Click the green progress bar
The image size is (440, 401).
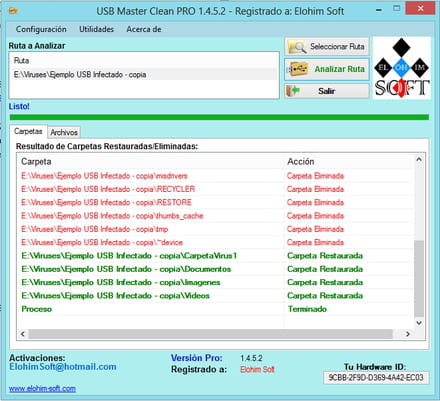(x=219, y=117)
